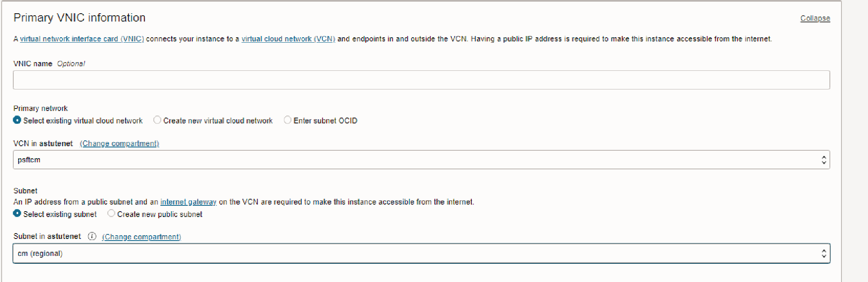The height and width of the screenshot is (282, 868).
Task: Click inside the VNIC name text field
Action: point(415,80)
